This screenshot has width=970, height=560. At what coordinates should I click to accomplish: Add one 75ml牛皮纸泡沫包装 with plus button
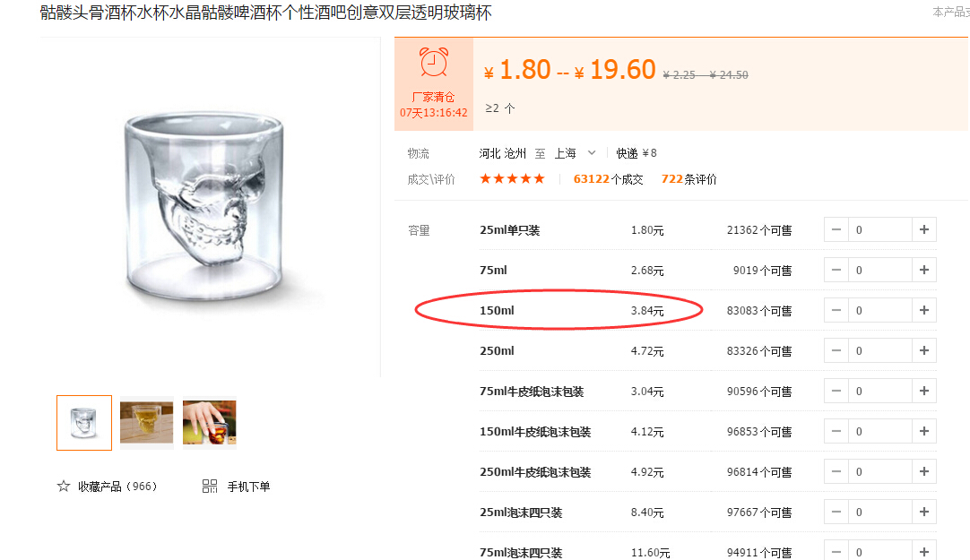point(924,391)
